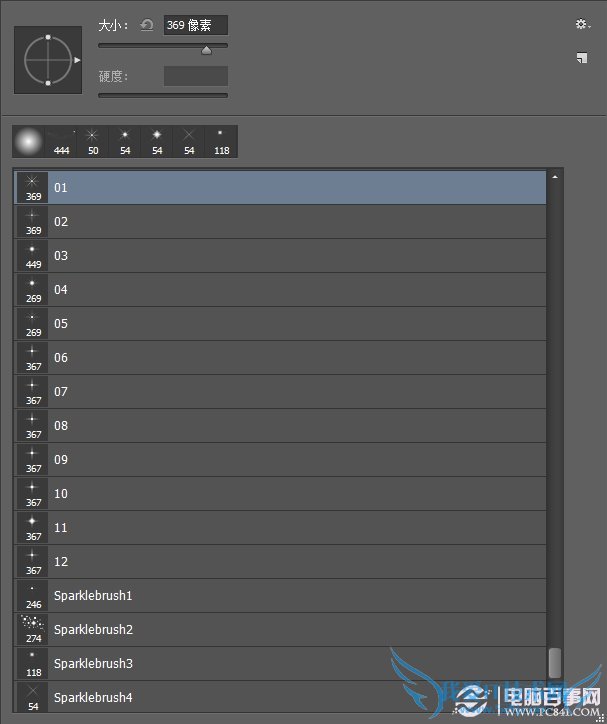Click the star thumbnail icon for brush 01
The width and height of the screenshot is (607, 724).
click(32, 187)
